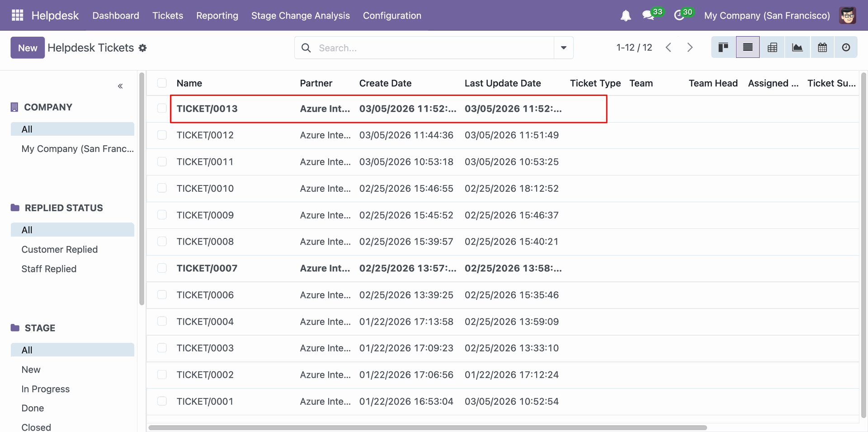Filter by Customer Replied status
The image size is (868, 432).
tap(59, 249)
